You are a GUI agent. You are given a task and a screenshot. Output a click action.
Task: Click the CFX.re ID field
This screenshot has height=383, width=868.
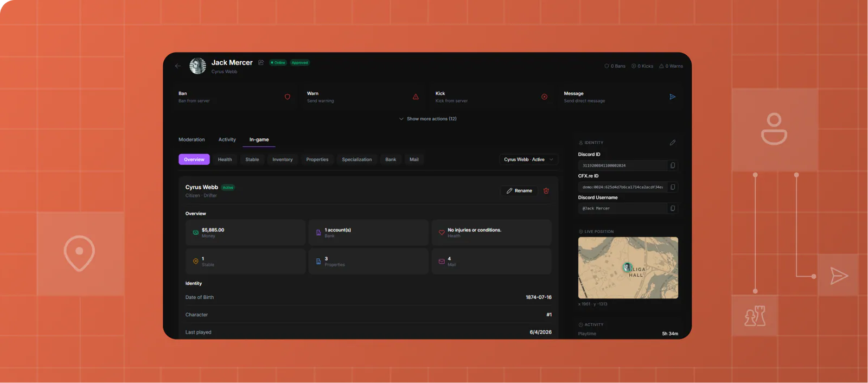(622, 187)
